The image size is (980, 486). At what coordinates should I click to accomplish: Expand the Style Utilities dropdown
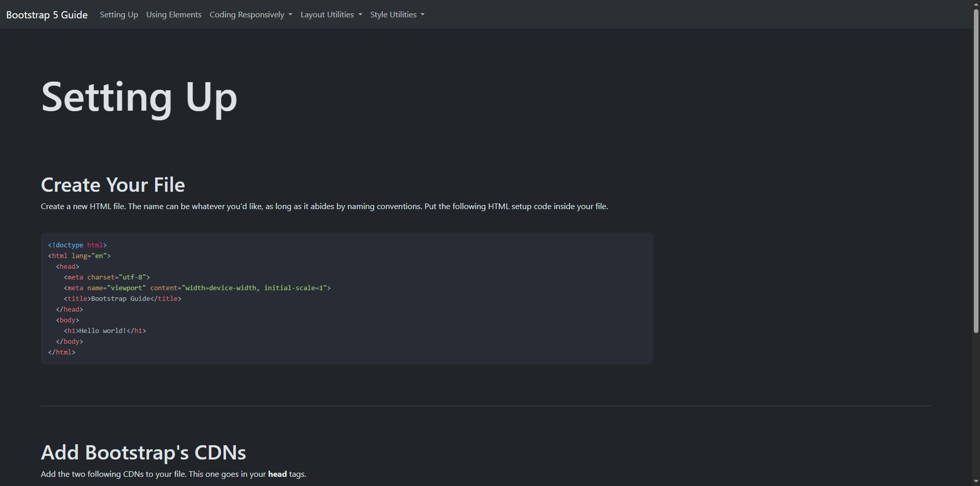pos(397,15)
